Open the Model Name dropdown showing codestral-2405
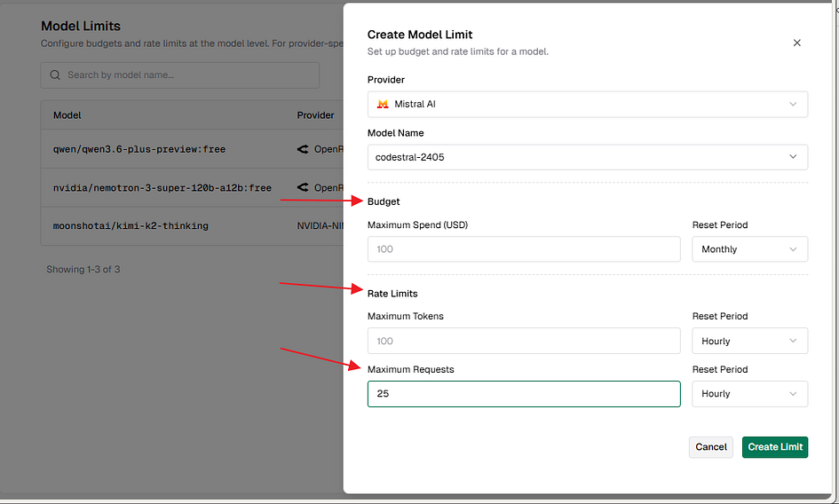This screenshot has height=504, width=839. pos(588,157)
